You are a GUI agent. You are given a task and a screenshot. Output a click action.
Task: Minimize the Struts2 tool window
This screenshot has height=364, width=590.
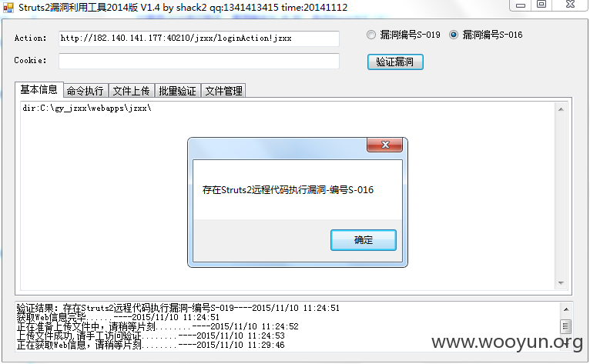coord(521,5)
